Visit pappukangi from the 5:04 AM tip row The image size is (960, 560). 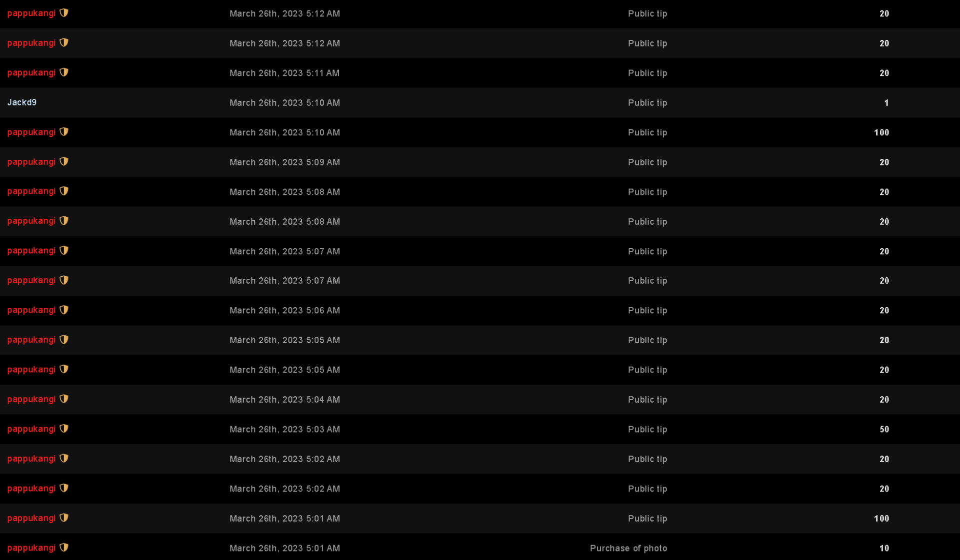tap(31, 399)
